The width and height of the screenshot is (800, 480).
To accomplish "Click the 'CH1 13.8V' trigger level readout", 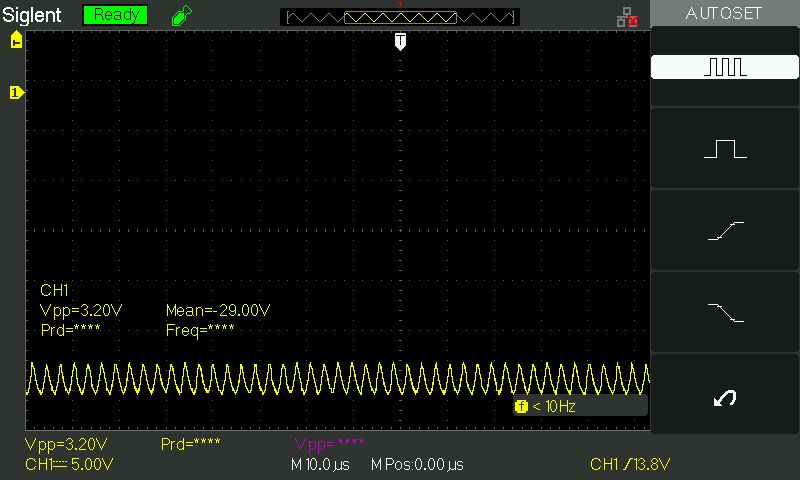I will (x=630, y=464).
